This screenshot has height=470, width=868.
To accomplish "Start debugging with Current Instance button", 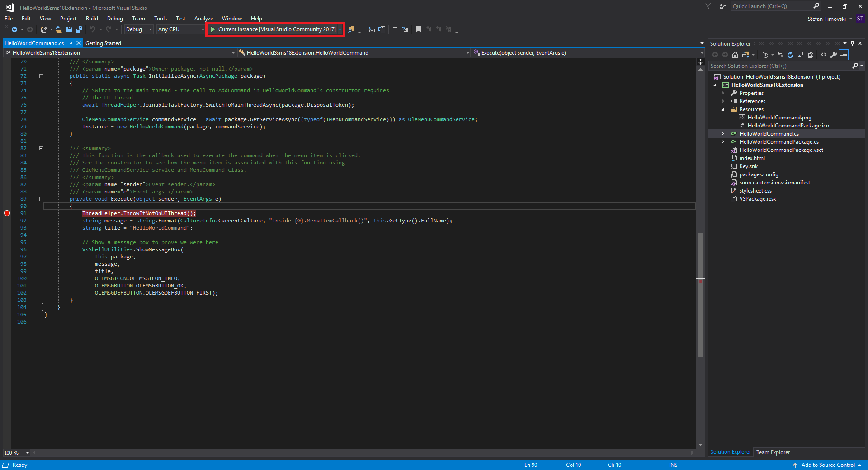I will [x=273, y=29].
